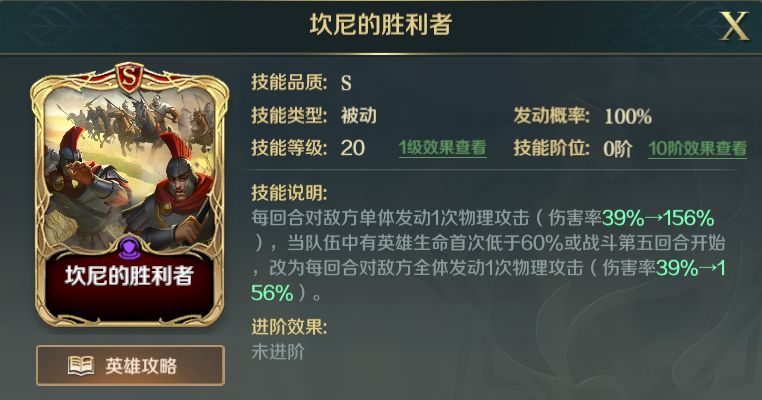762x400 pixels.
Task: Click the book icon on 英雄攻略 button
Action: tap(81, 365)
